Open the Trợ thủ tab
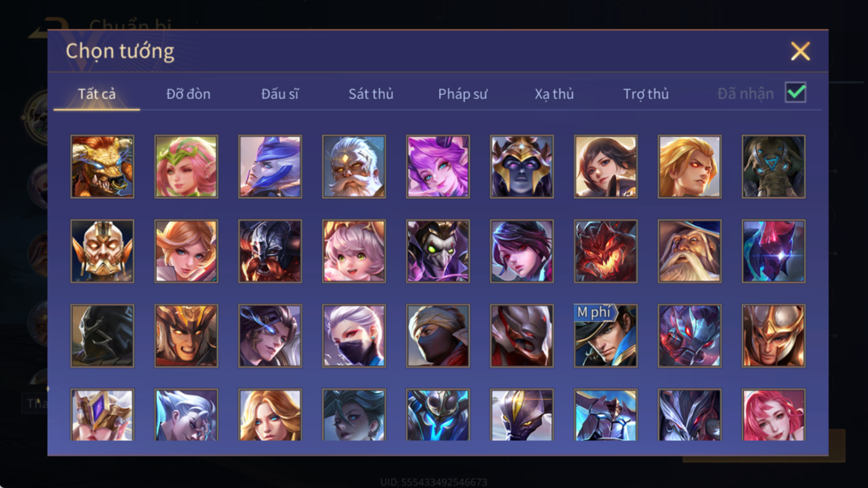This screenshot has height=488, width=868. tap(646, 94)
